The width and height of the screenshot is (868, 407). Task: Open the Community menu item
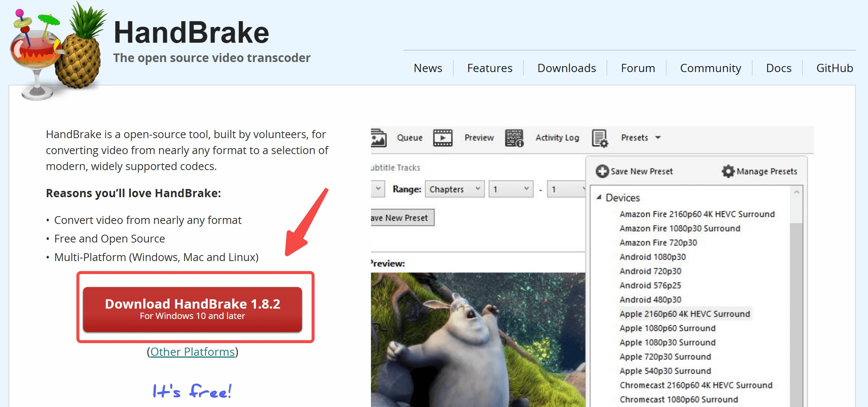710,68
